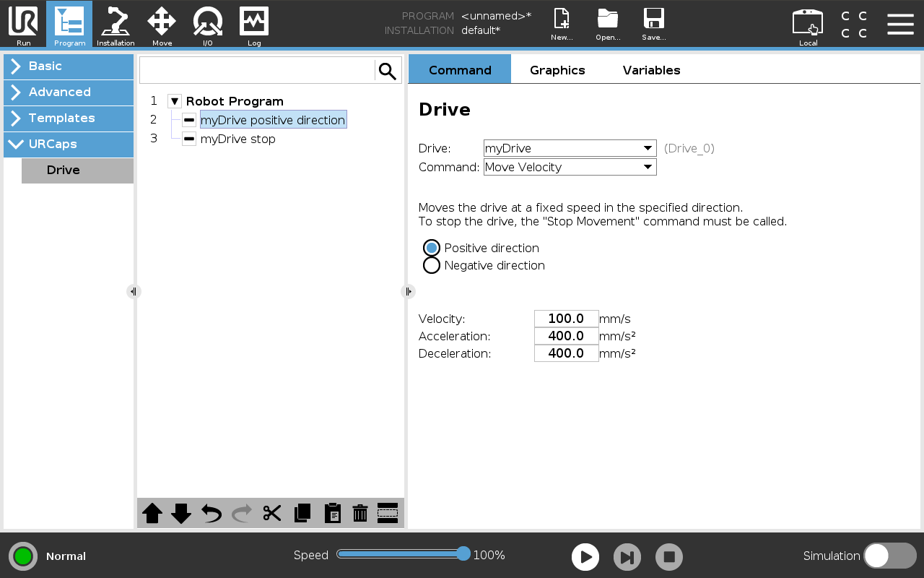Select the Positive direction radio button
924x578 pixels.
(x=432, y=248)
